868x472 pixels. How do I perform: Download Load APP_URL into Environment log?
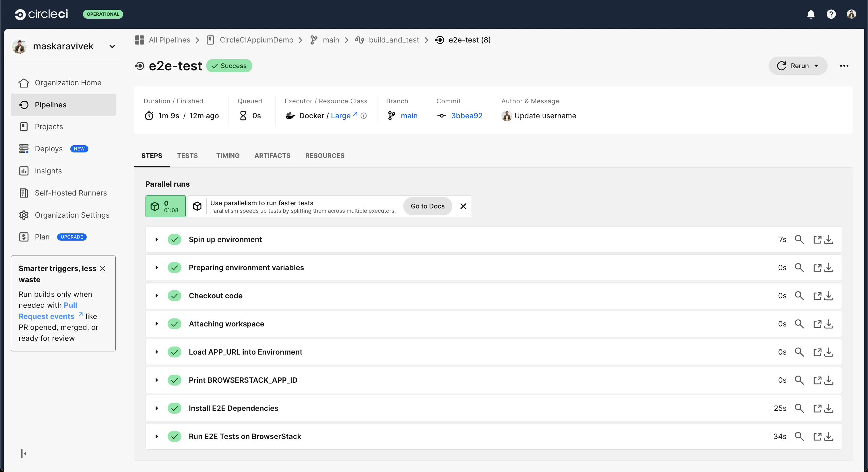829,352
